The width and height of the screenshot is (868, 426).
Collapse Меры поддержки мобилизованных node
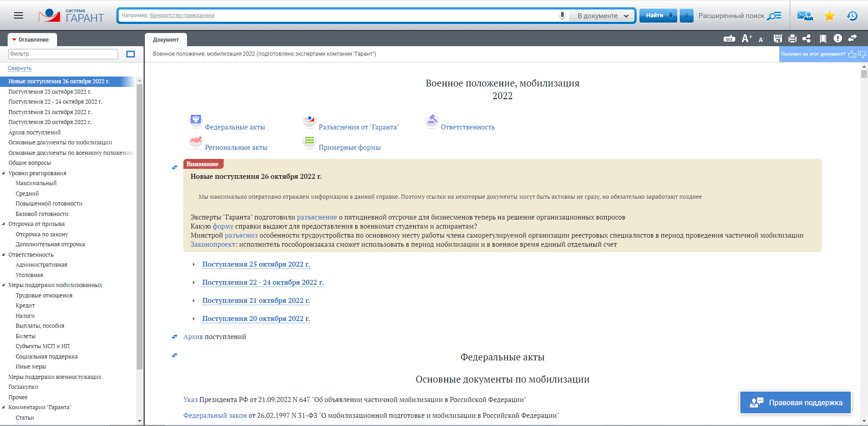[4, 285]
